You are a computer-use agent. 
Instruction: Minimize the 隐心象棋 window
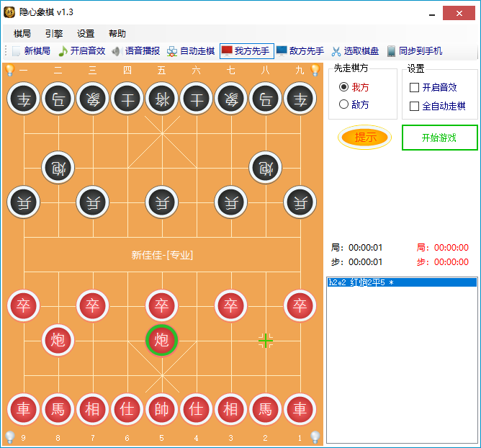pos(432,14)
